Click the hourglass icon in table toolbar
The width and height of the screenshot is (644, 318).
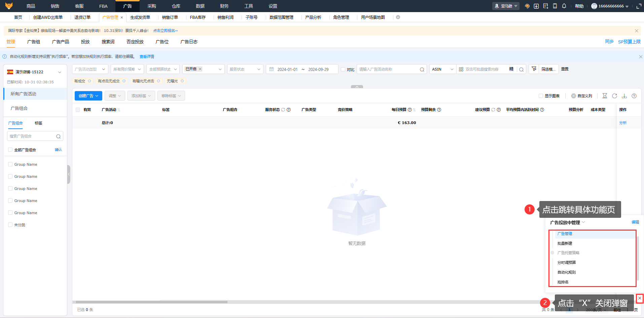point(605,96)
